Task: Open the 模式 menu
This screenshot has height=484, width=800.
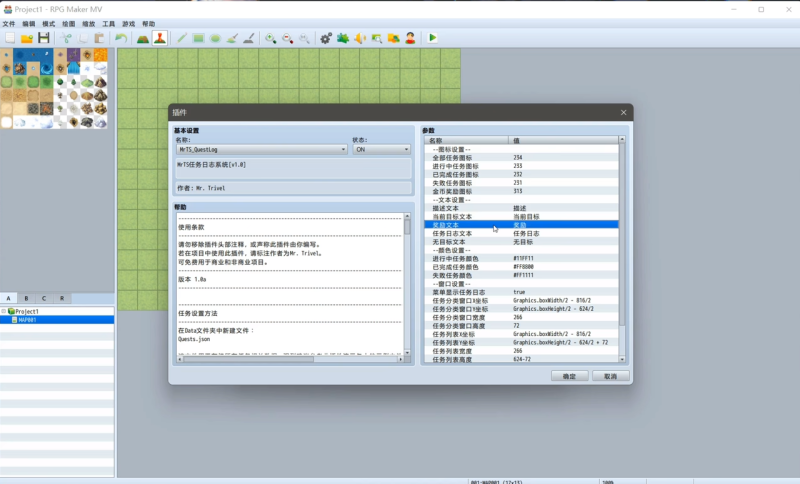Action: tap(48, 23)
